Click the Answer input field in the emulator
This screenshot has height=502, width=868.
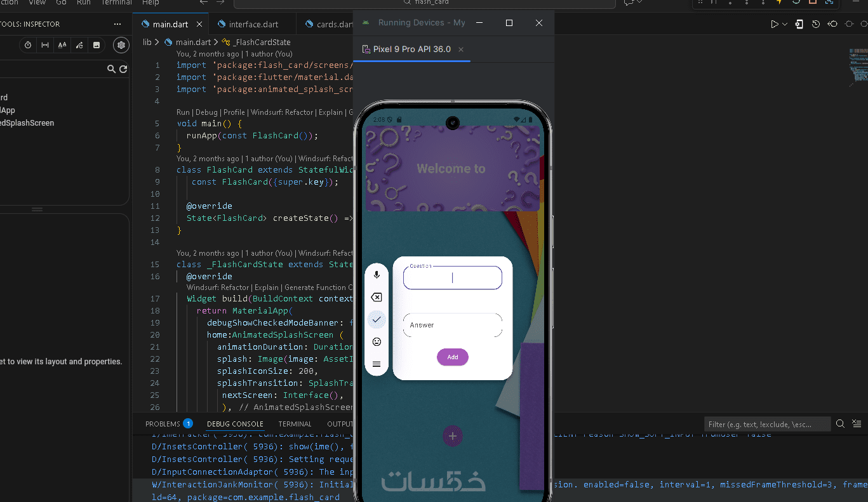coord(453,325)
